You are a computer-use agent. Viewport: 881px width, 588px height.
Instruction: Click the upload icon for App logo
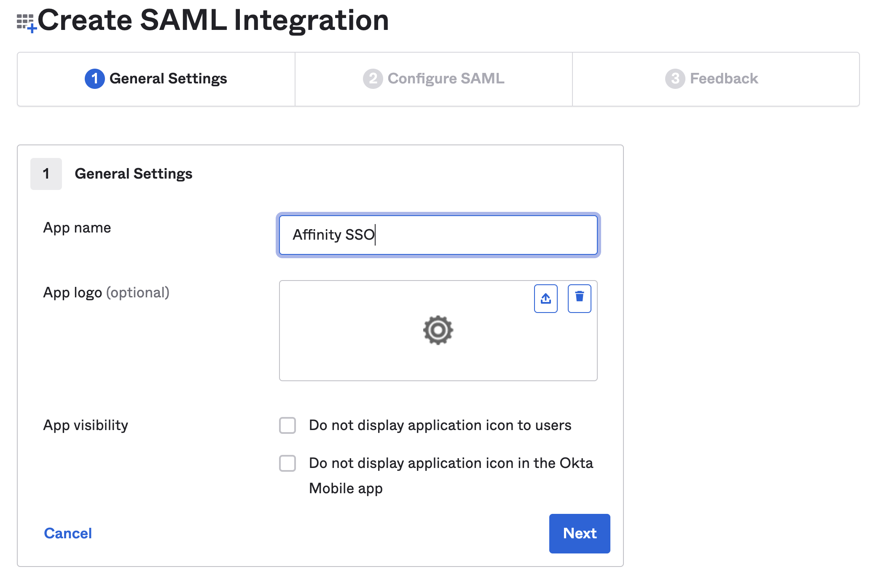tap(545, 298)
